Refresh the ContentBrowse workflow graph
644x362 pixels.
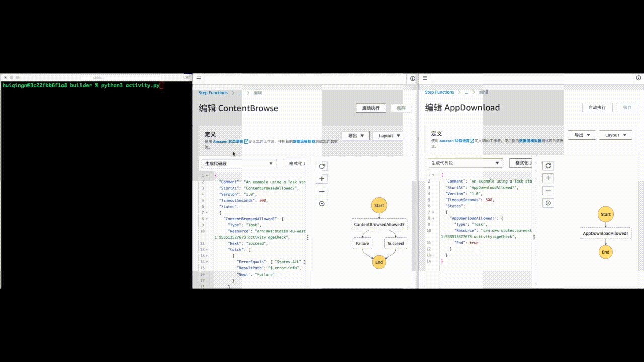[x=322, y=166]
